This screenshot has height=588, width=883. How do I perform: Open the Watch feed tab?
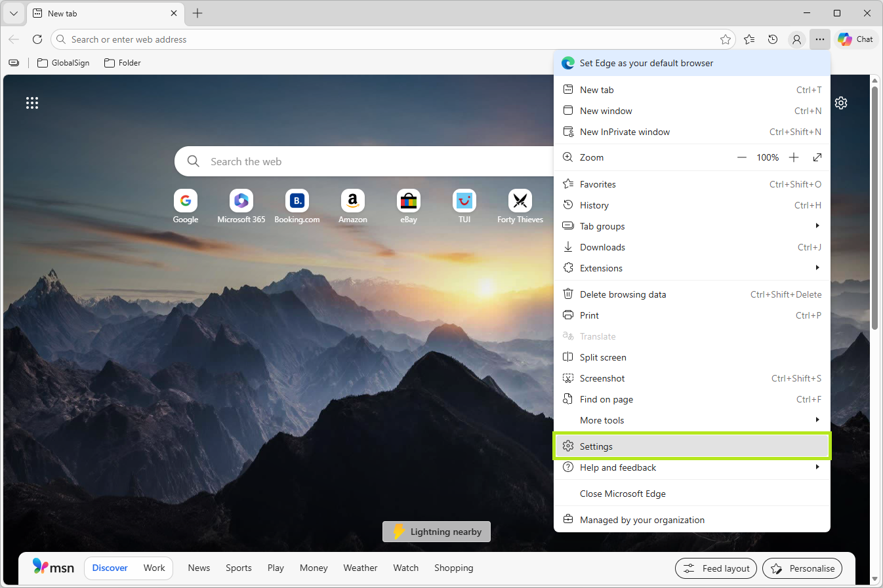coord(406,568)
